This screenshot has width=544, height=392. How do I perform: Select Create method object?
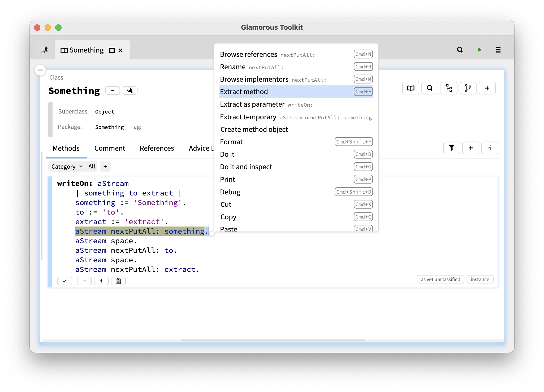pos(296,129)
